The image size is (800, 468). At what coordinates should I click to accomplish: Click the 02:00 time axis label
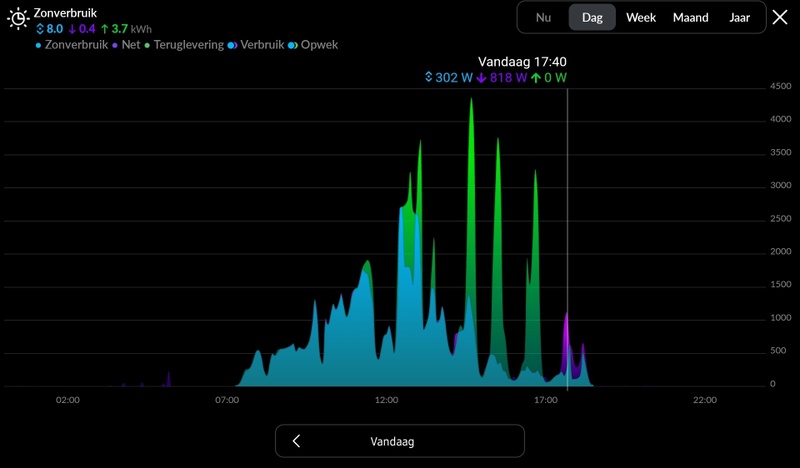67,400
